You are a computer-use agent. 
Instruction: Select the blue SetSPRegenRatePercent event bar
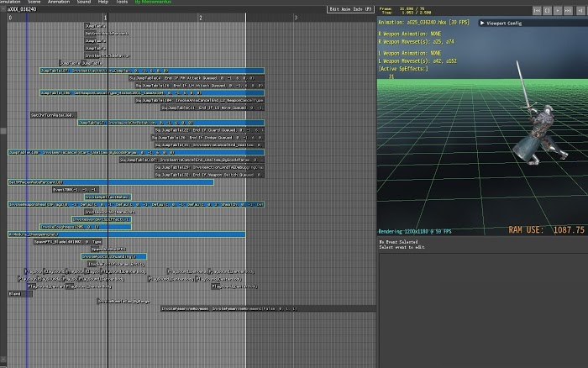111,182
